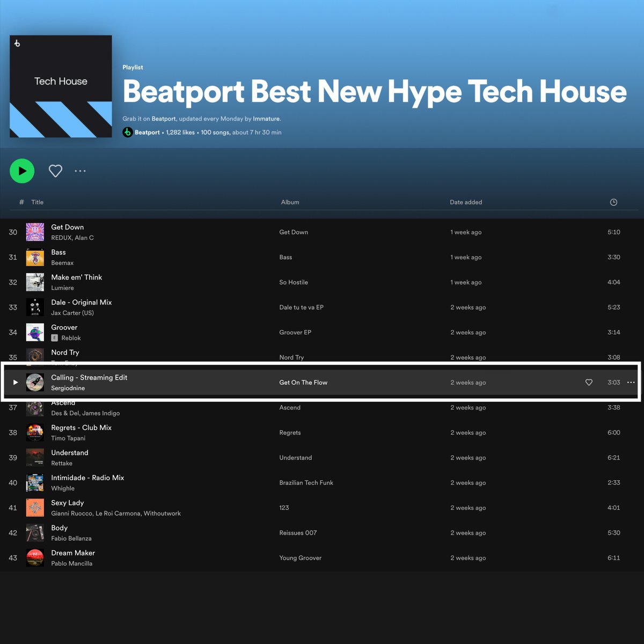Open the 123 album link
The image size is (644, 644).
(284, 508)
